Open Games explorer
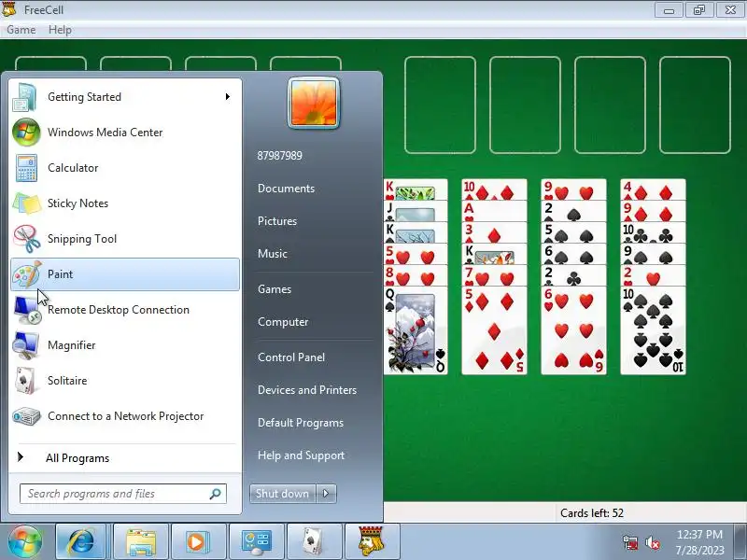Screen dimensions: 747x560 275,289
